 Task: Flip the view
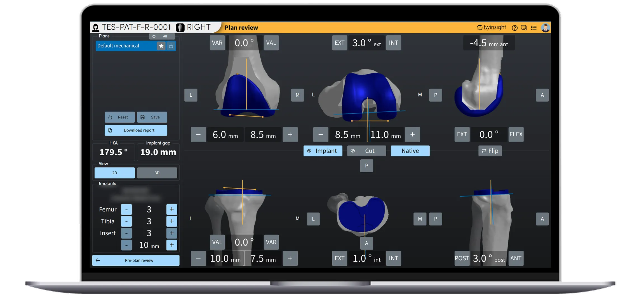tap(490, 151)
